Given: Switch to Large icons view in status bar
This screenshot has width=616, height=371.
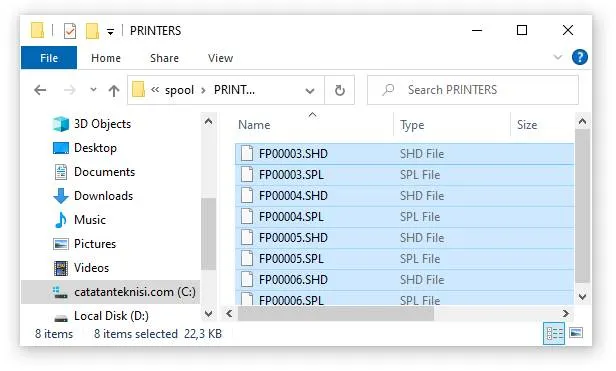Looking at the screenshot, I should pyautogui.click(x=576, y=333).
